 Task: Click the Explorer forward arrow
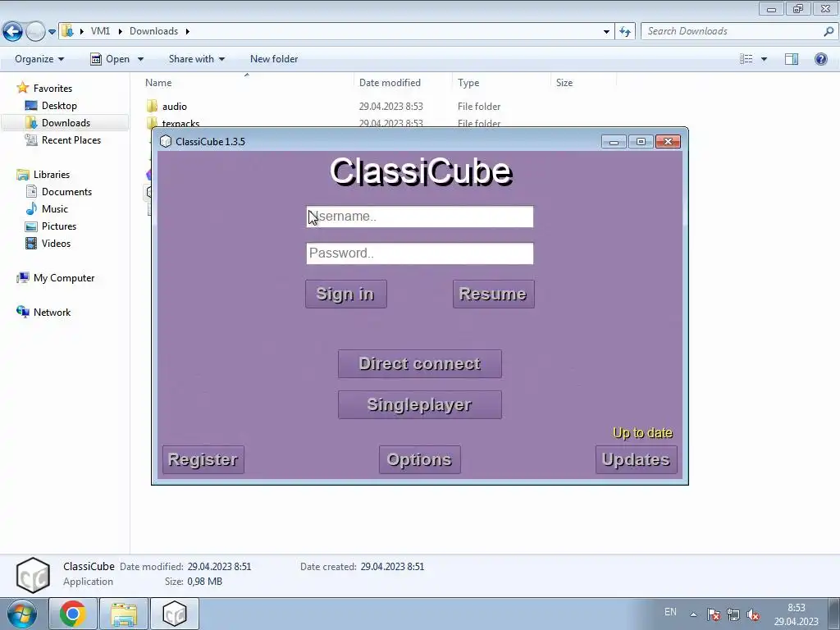click(35, 32)
